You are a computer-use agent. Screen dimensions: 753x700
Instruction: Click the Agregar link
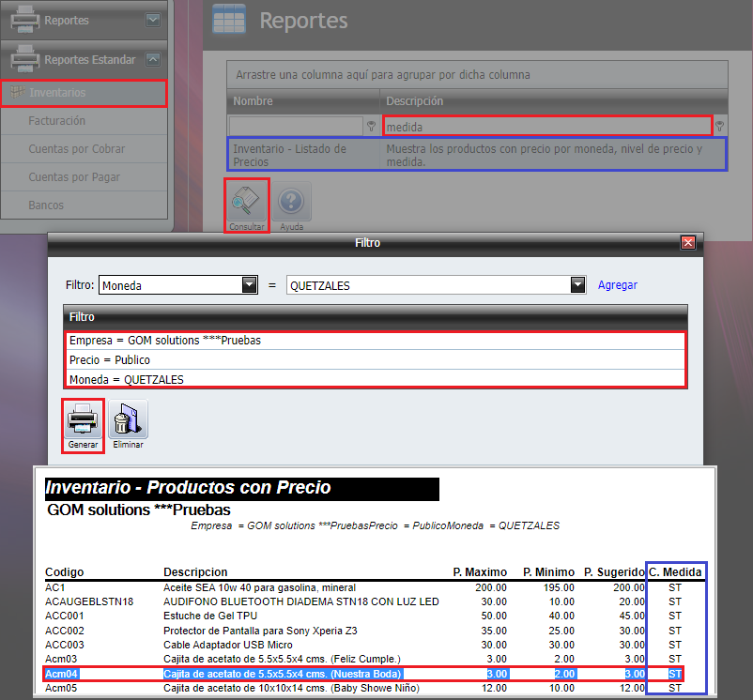(x=617, y=285)
